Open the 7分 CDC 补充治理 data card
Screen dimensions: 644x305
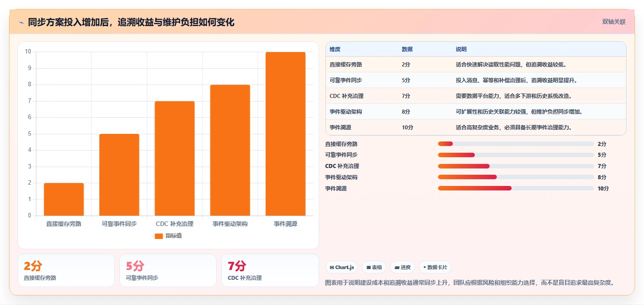click(270, 270)
